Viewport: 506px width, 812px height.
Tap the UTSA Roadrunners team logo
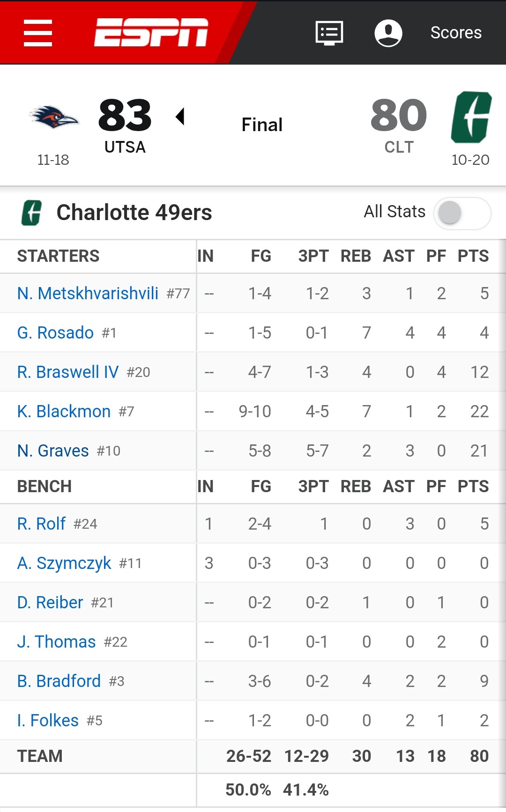tap(53, 117)
